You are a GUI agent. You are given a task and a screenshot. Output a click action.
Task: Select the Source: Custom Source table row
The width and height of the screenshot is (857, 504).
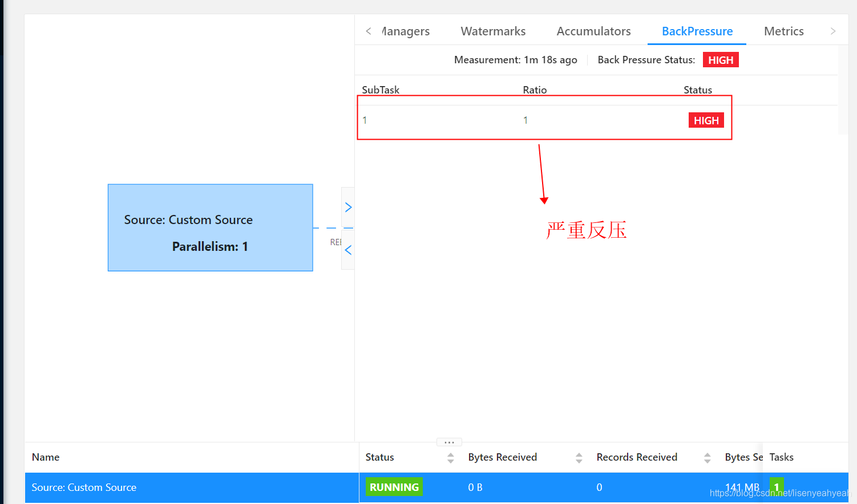coord(436,487)
